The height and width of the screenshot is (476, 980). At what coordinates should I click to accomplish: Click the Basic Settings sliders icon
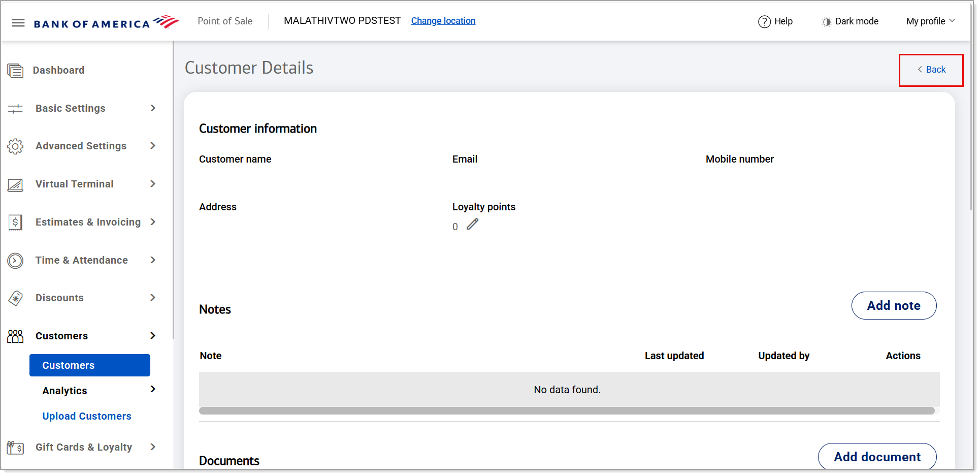[15, 108]
